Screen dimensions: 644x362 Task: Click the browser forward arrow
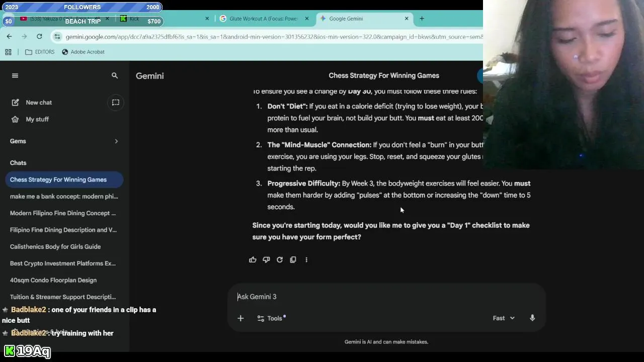point(24,36)
